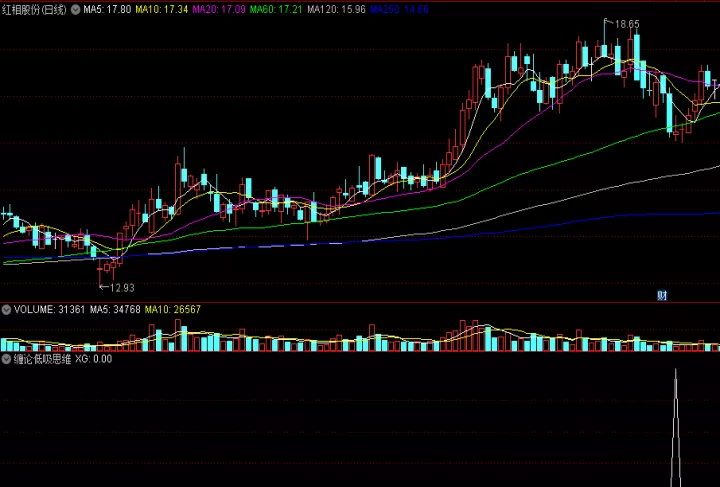Screen dimensions: 720x487
Task: Select the MA60: 17.21 label
Action: tap(276, 9)
